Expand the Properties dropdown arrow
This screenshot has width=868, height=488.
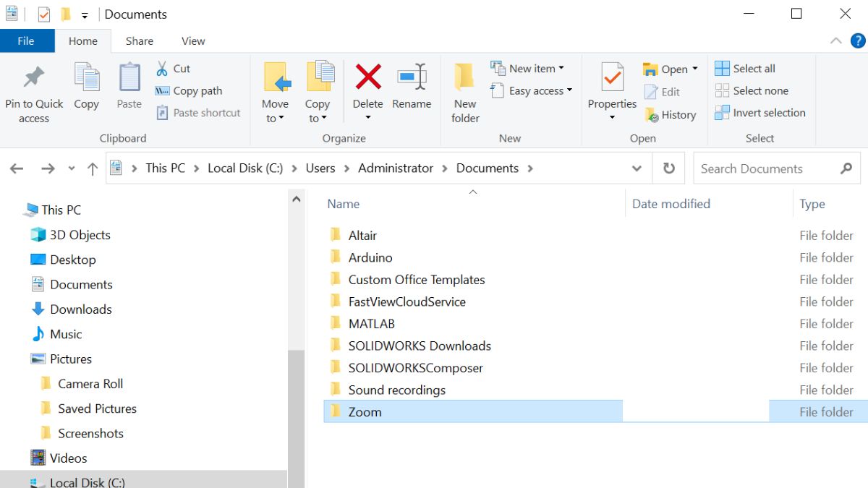point(612,118)
